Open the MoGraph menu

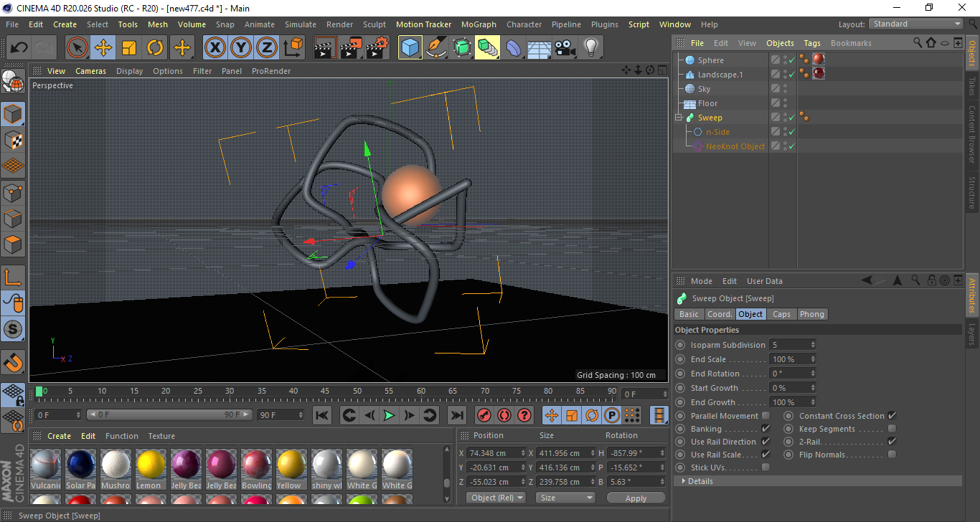(x=479, y=24)
